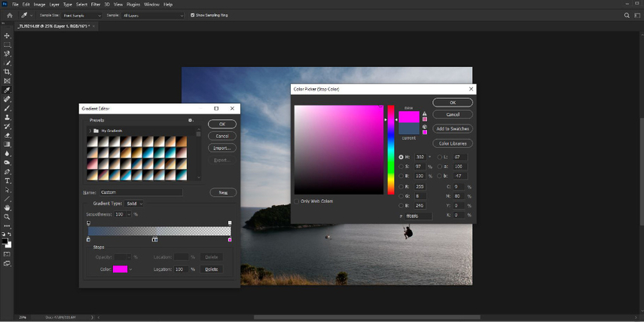
Task: Open the Plugins menu
Action: coord(133,4)
